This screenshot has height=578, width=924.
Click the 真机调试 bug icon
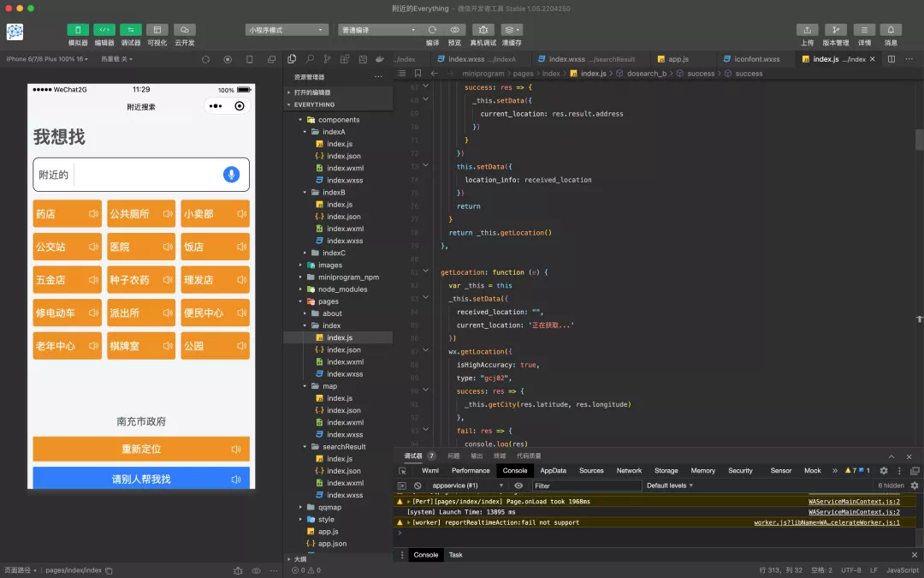483,30
